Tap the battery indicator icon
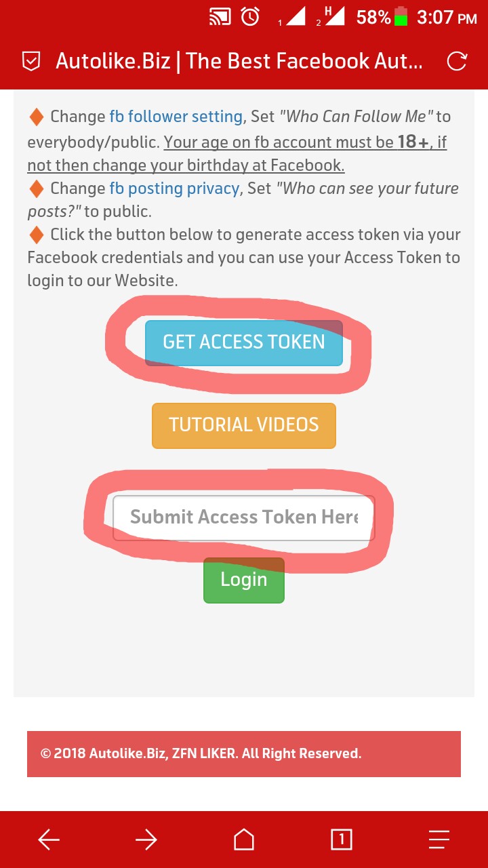 tap(401, 17)
